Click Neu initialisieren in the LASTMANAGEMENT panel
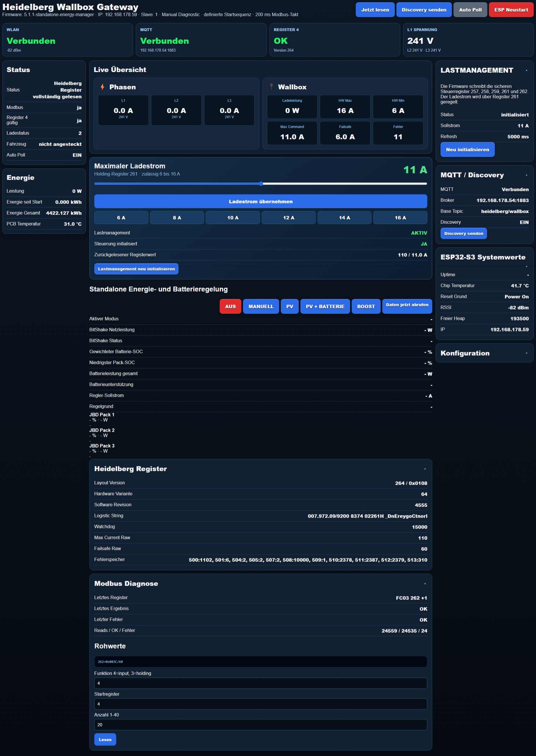Viewport: 536px width, 756px height. (x=467, y=149)
